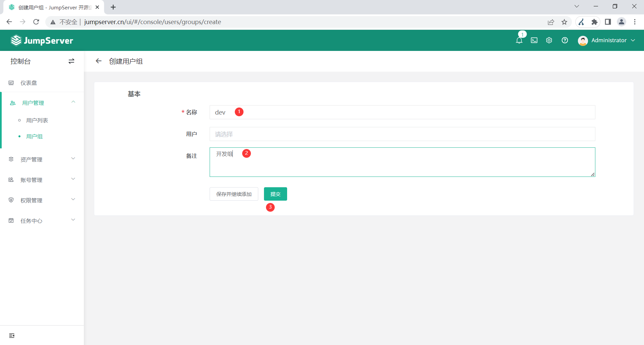Collapse the sidebar with the bottom menu icon
The width and height of the screenshot is (644, 345).
click(12, 336)
